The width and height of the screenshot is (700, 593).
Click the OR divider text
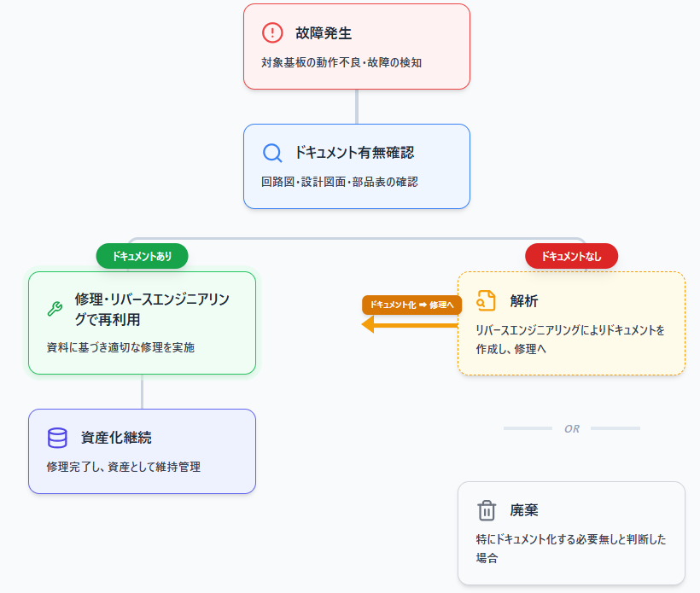pyautogui.click(x=571, y=428)
